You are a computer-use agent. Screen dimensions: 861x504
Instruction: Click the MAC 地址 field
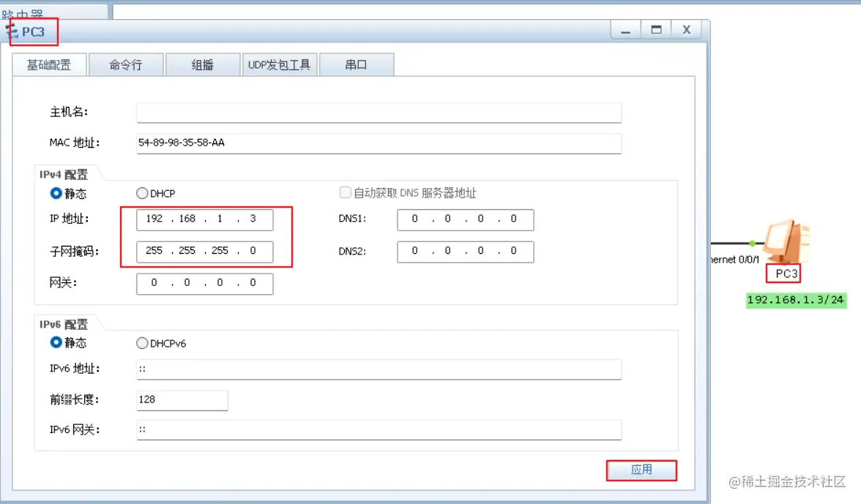379,143
